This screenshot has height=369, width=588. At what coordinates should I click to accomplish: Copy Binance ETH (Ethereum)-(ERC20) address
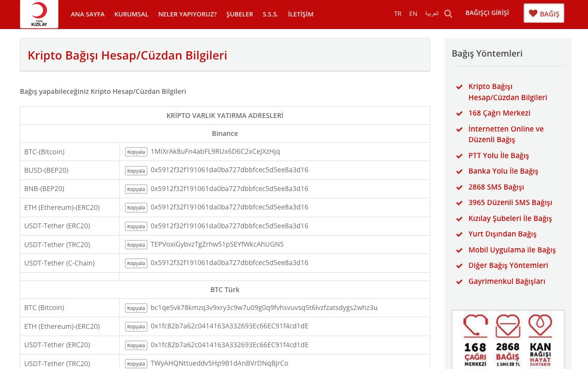[x=136, y=207]
